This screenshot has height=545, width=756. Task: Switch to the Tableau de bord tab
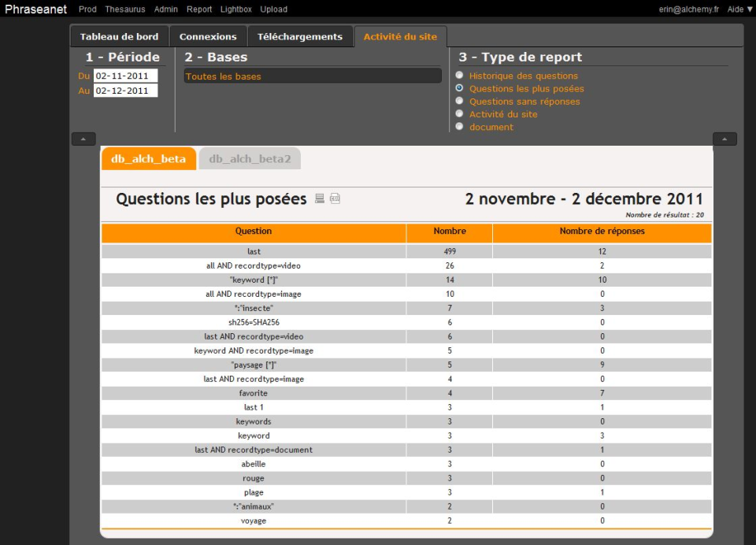pyautogui.click(x=120, y=35)
